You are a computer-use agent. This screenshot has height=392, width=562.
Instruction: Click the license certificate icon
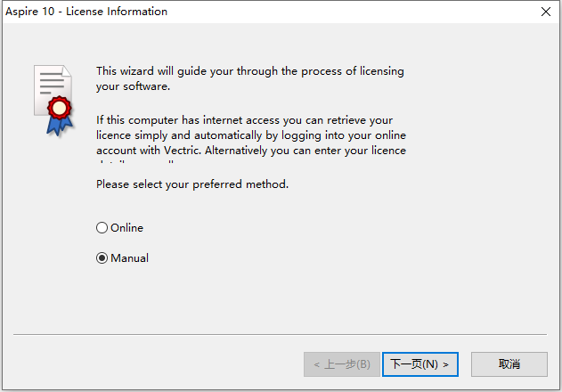53,101
